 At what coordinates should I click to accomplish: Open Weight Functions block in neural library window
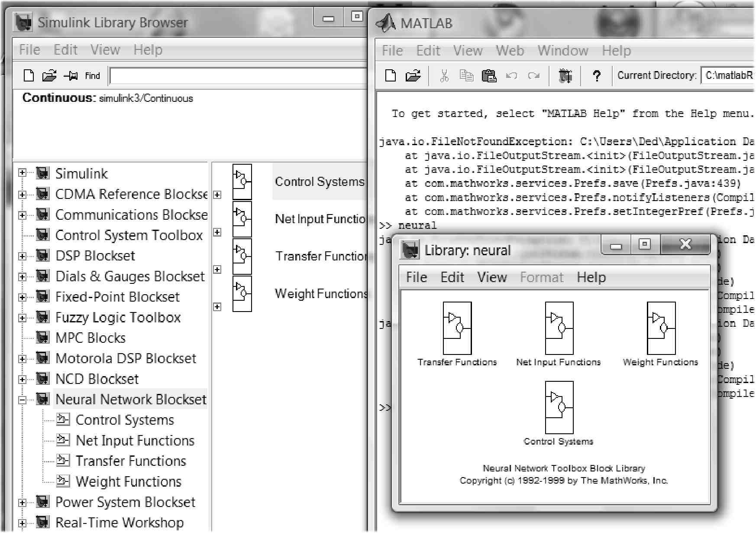point(661,328)
